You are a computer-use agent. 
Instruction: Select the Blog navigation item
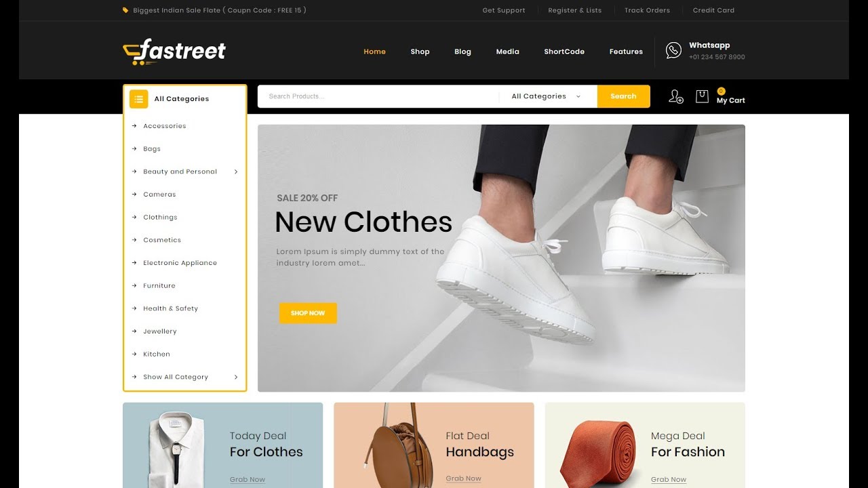[x=462, y=52]
